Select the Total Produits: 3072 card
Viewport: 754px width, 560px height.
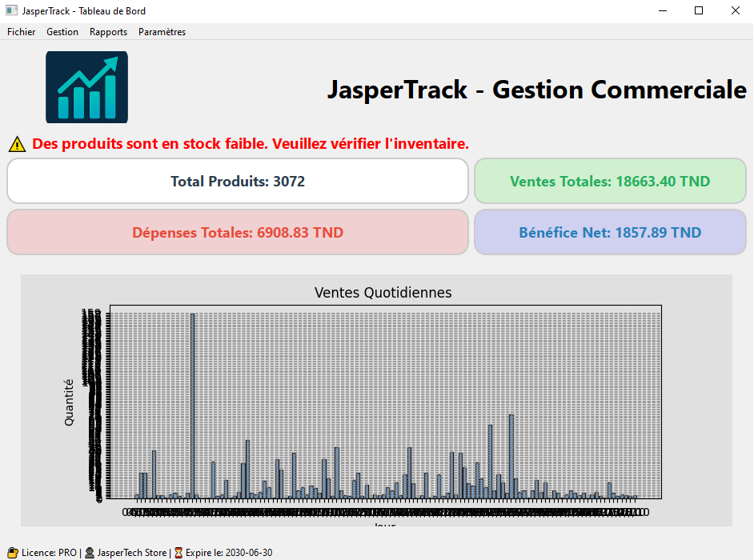(x=238, y=182)
